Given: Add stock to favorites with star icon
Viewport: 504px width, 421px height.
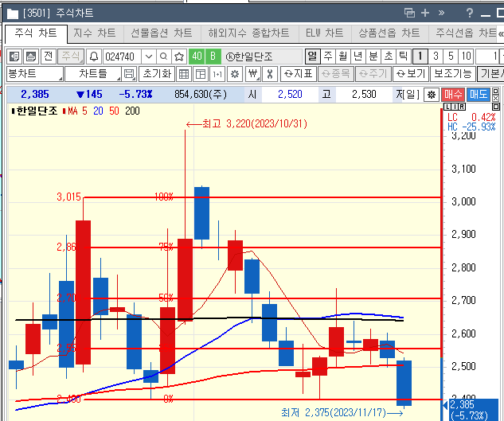Looking at the screenshot, I should tap(179, 57).
